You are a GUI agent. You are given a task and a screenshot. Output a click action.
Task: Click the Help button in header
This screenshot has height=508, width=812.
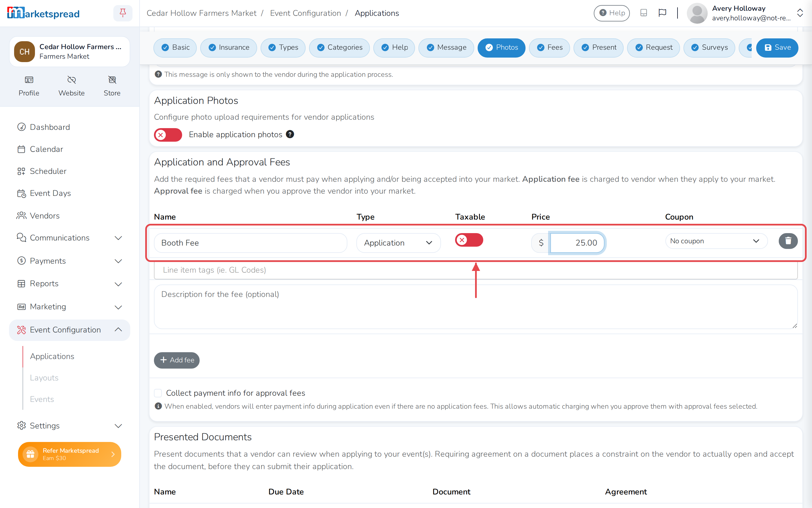(x=612, y=13)
